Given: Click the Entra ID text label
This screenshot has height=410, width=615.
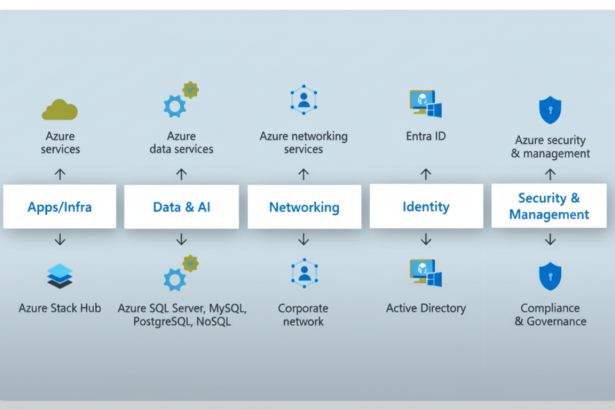Looking at the screenshot, I should pos(425,136).
